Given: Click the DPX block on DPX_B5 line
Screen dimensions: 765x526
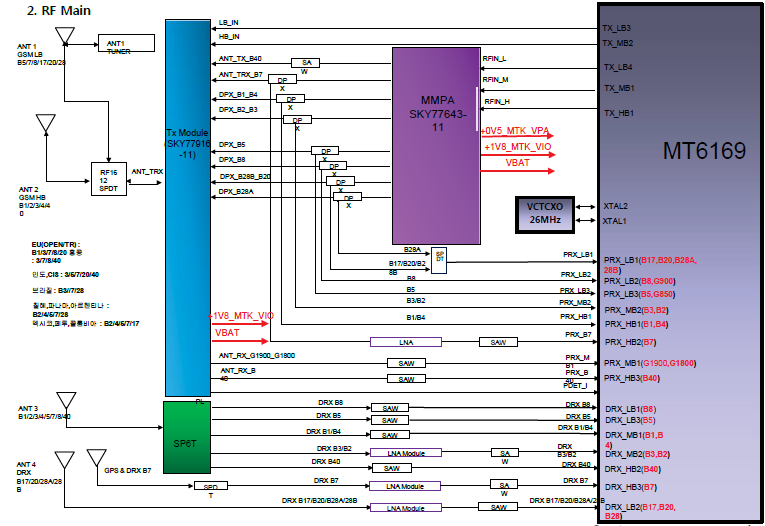Looking at the screenshot, I should 325,151.
